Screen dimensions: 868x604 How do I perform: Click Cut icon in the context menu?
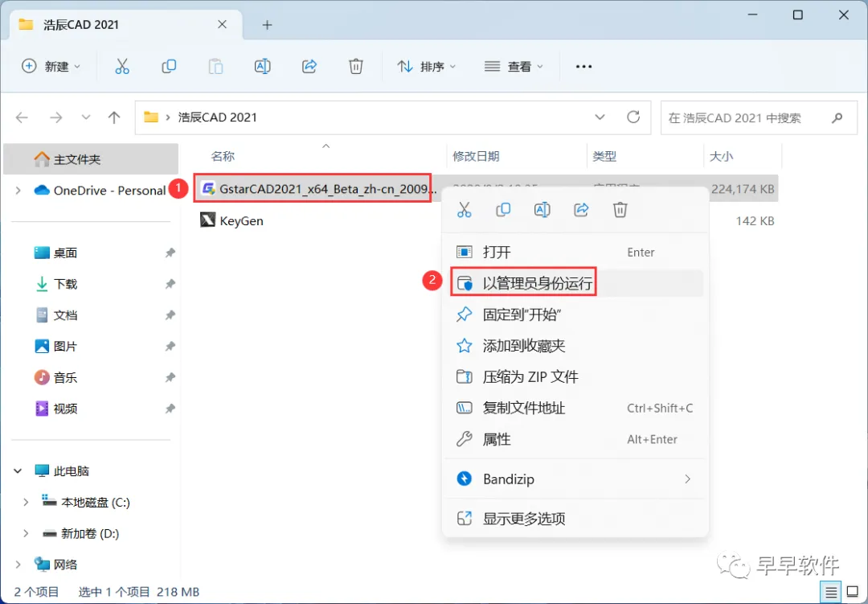464,209
